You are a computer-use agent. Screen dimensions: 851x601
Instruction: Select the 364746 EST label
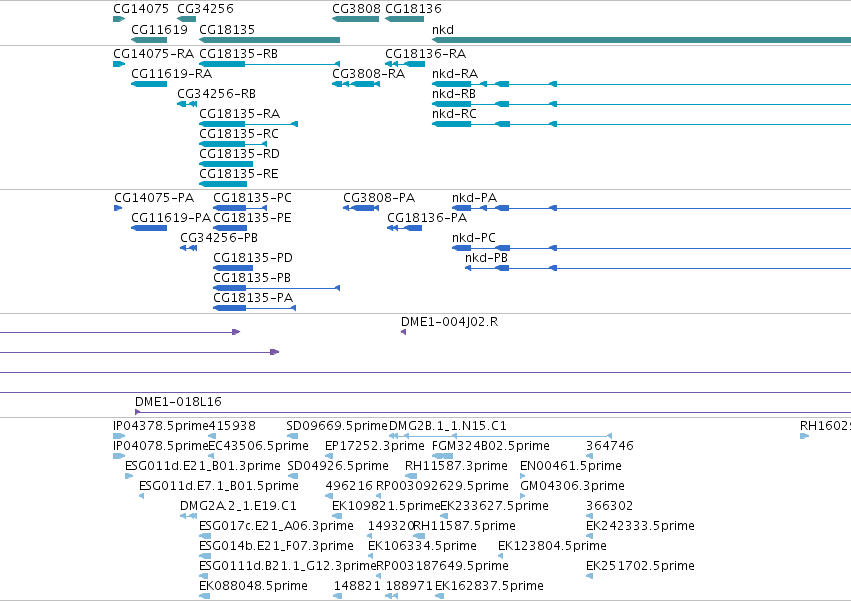click(610, 446)
